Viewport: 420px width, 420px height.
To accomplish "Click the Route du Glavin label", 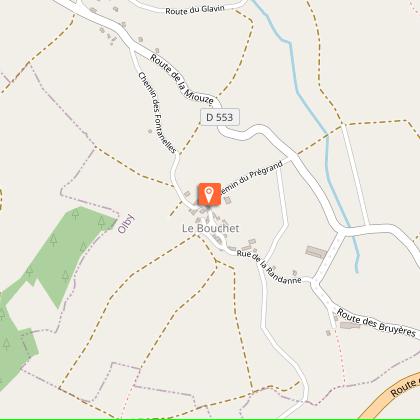I will click(x=195, y=9).
